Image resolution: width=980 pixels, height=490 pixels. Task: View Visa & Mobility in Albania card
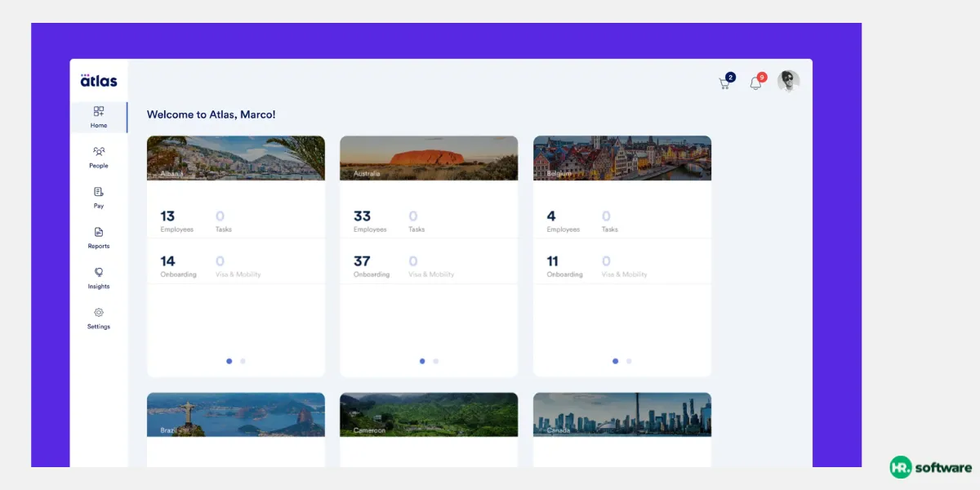point(238,266)
